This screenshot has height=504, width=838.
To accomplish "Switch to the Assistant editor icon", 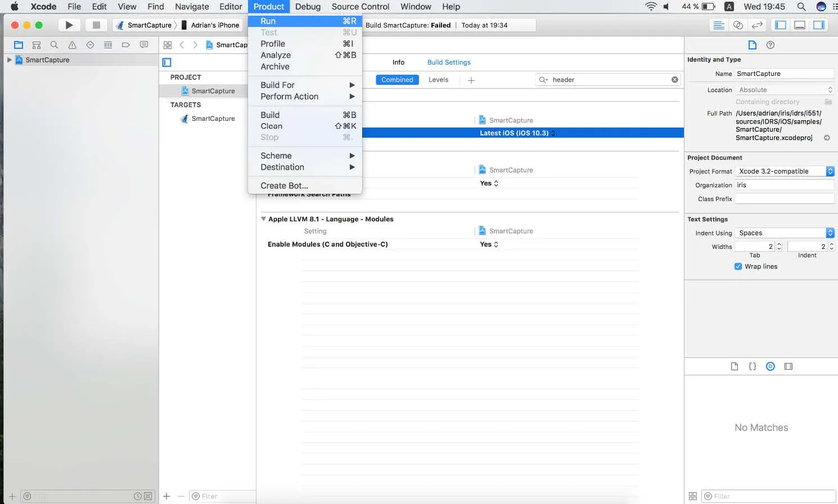I will pos(738,25).
